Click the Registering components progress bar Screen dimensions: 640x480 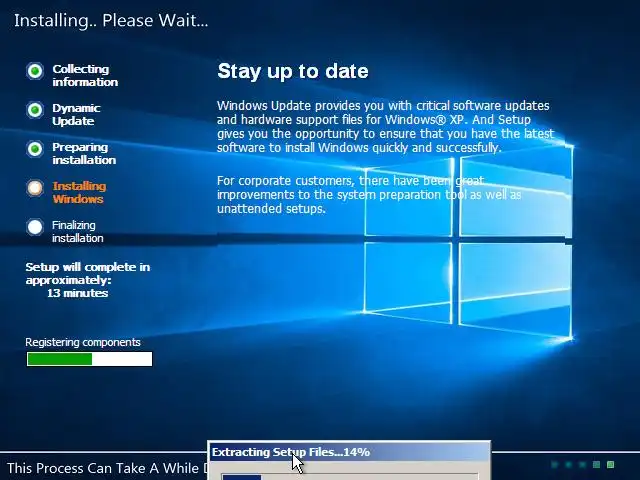click(89, 359)
